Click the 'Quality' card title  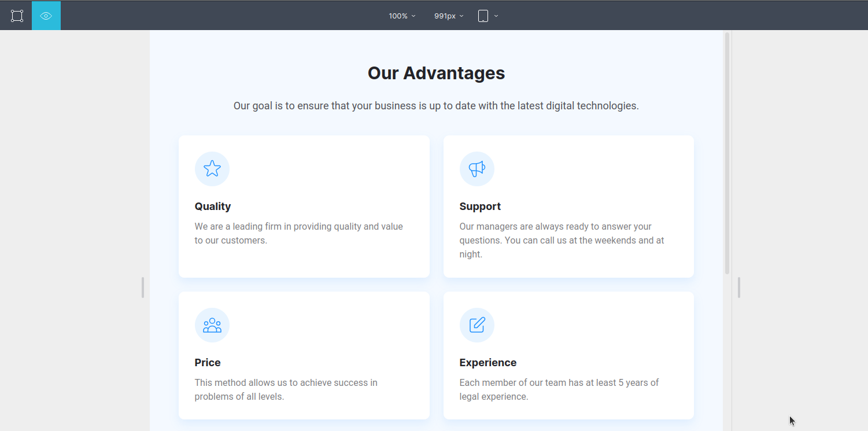click(x=213, y=207)
